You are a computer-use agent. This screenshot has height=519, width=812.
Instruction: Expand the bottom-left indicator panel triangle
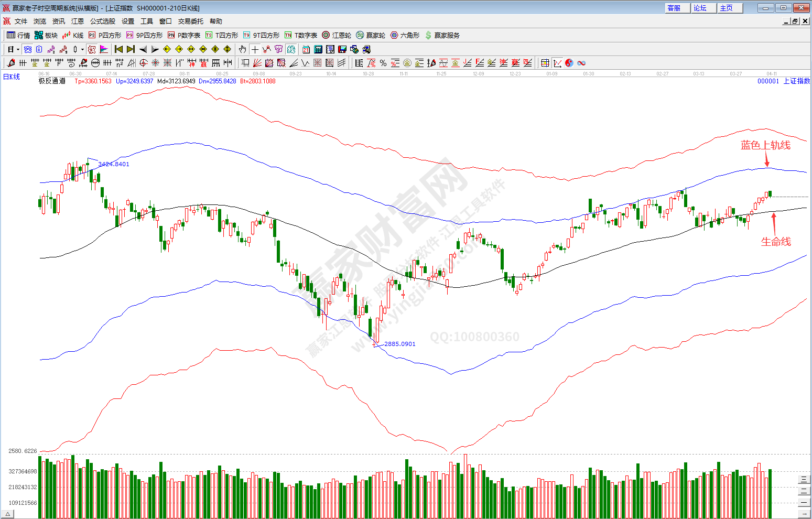[8, 514]
